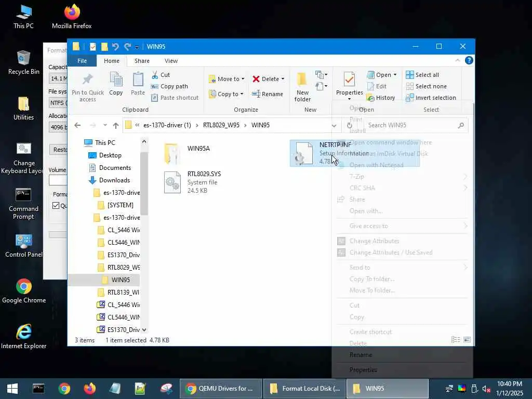Switch to the Share ribbon tab
Screen dimensions: 532x399
[142, 61]
